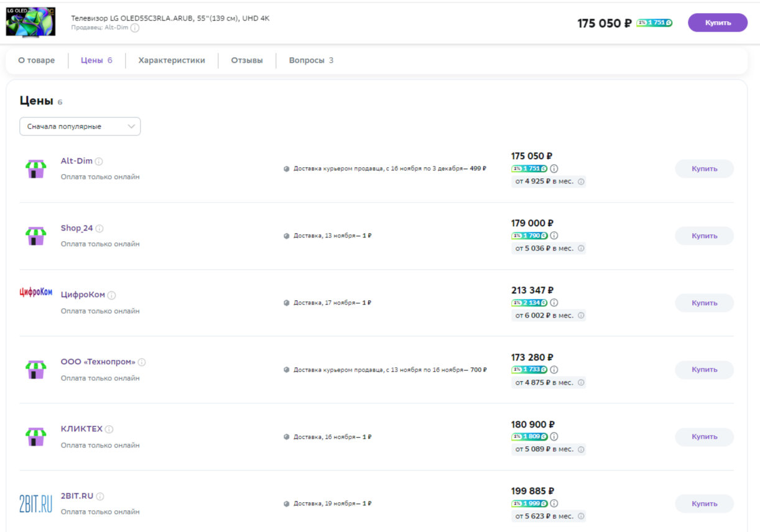760x532 pixels.
Task: Click info icon beside Alt-Dim seller name
Action: [99, 162]
